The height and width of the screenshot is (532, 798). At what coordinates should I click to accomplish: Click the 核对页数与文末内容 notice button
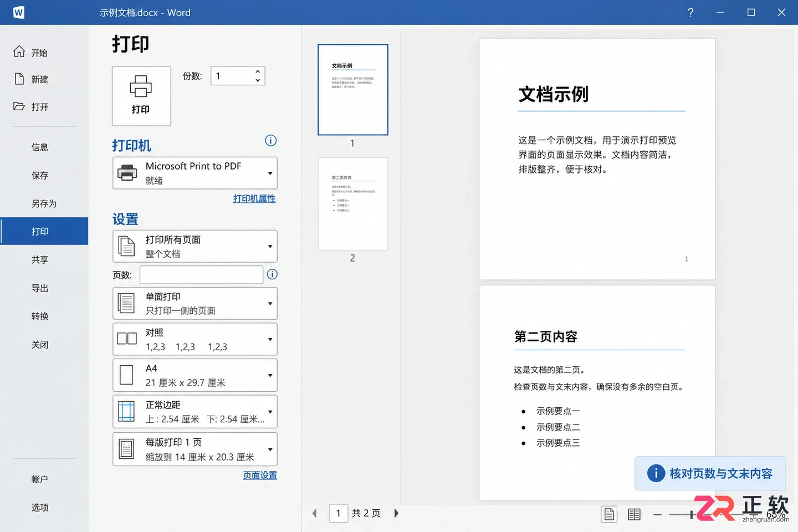point(710,473)
